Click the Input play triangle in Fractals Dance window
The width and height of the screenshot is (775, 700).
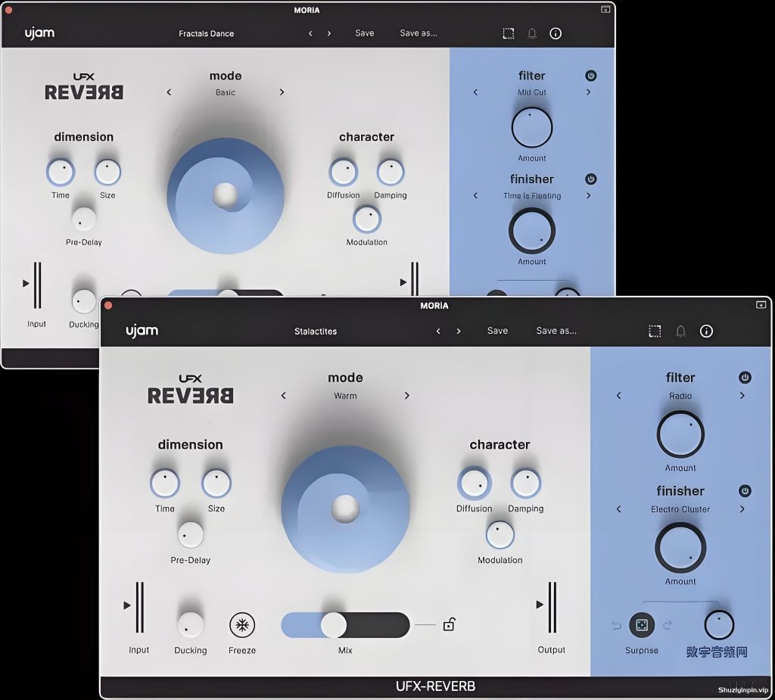pyautogui.click(x=26, y=283)
